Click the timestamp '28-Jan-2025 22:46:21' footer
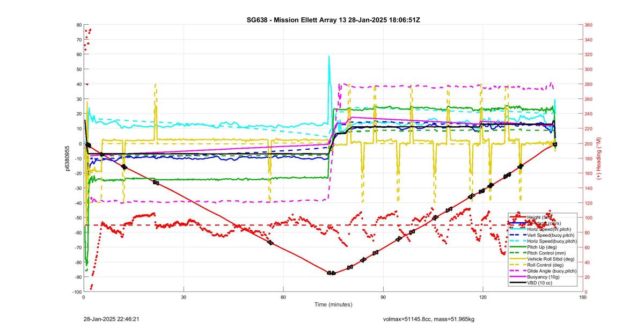The image size is (644, 328). click(x=112, y=318)
